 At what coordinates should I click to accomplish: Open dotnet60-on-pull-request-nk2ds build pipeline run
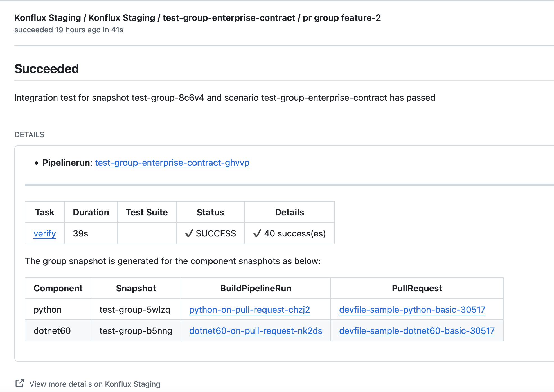(256, 331)
